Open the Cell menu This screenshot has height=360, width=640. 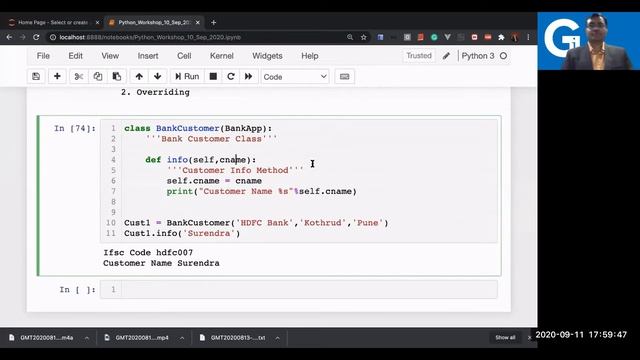pyautogui.click(x=184, y=56)
